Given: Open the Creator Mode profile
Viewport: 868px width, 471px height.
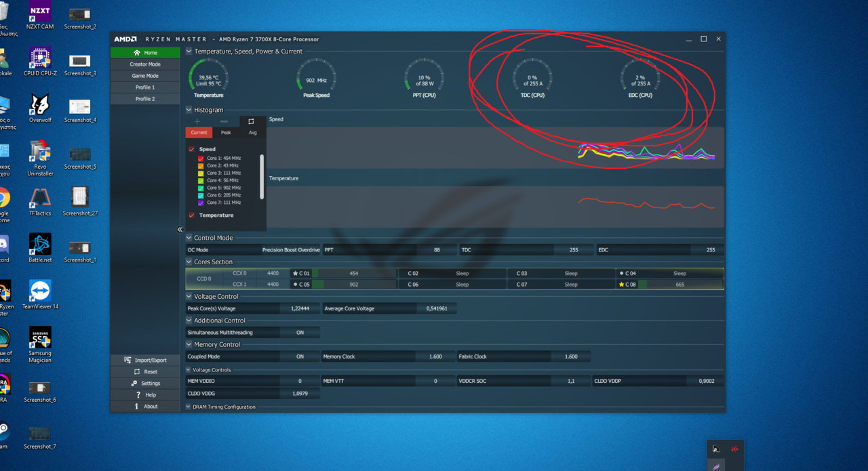Looking at the screenshot, I should click(x=145, y=64).
